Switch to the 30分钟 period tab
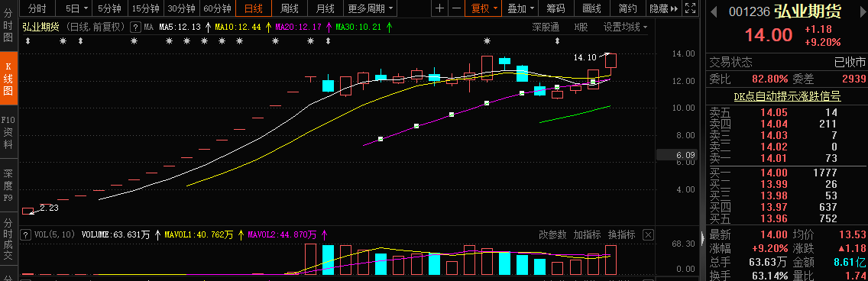 [182, 8]
